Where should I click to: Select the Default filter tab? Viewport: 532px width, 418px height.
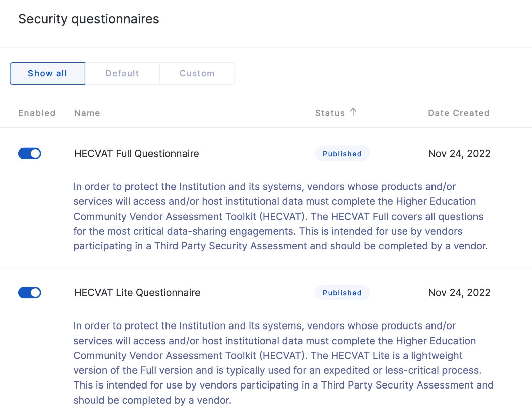122,73
